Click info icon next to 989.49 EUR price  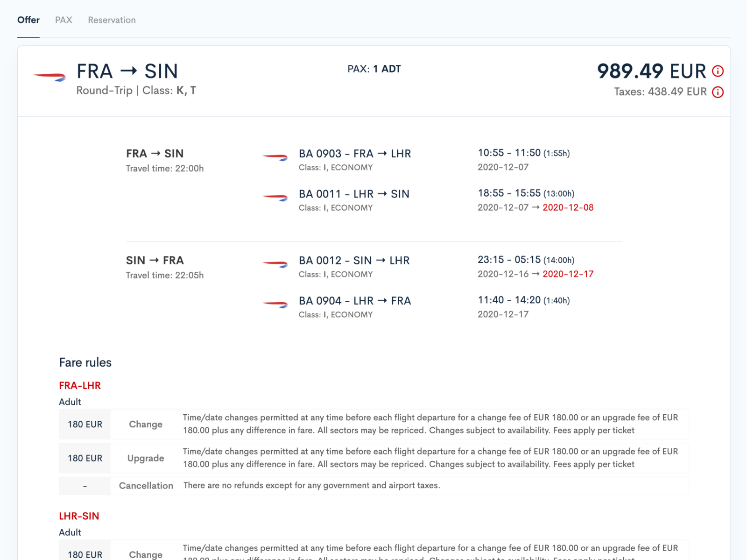(718, 71)
